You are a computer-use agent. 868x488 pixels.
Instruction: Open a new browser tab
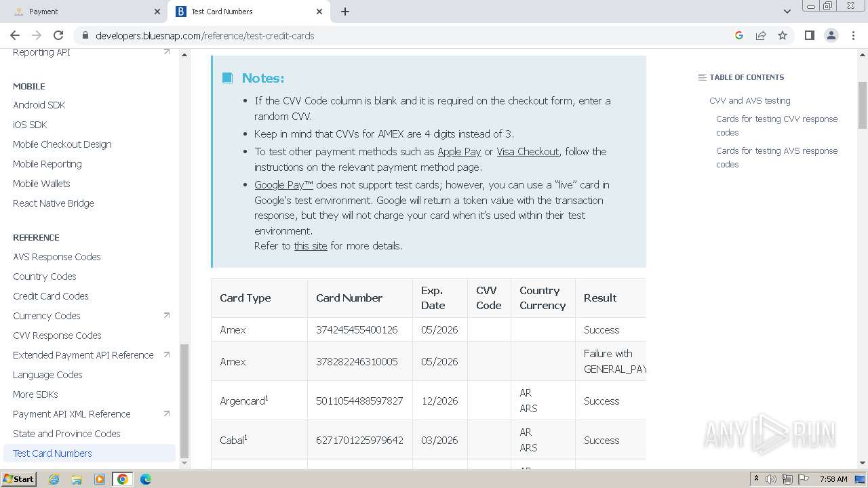pos(345,12)
